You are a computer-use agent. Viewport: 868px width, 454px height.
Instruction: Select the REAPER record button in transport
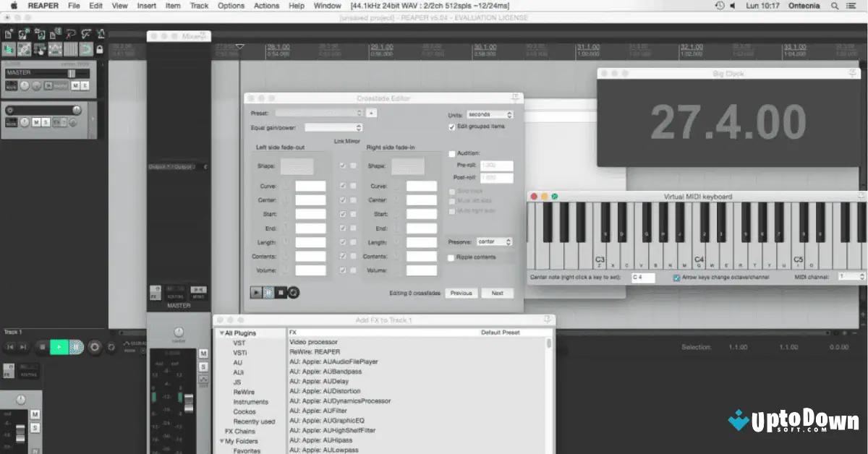tap(94, 347)
